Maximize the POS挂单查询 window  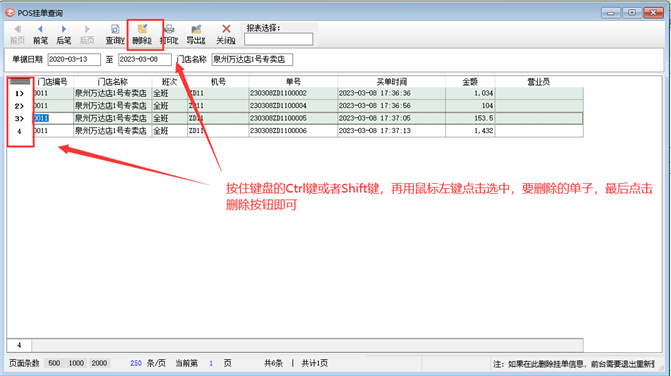click(x=632, y=13)
